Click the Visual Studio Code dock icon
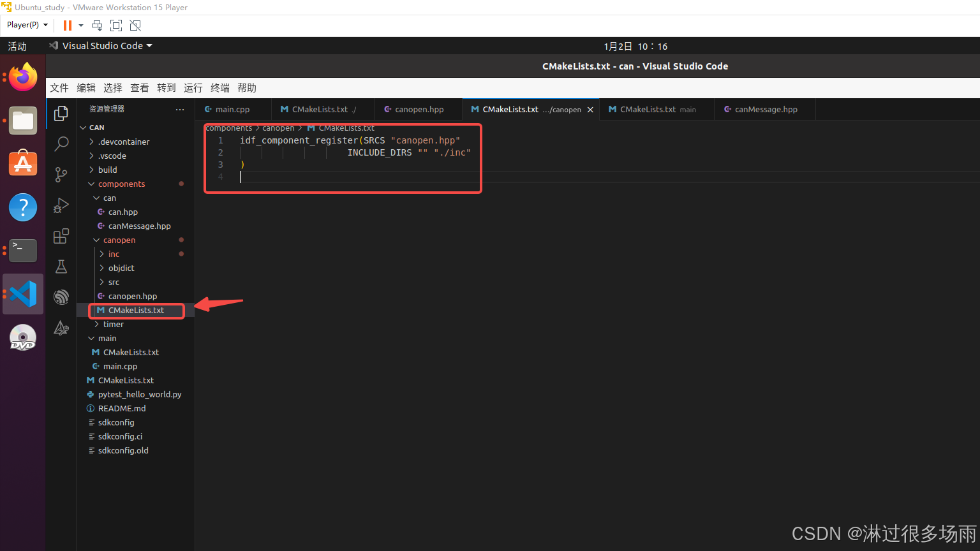 pos(23,294)
